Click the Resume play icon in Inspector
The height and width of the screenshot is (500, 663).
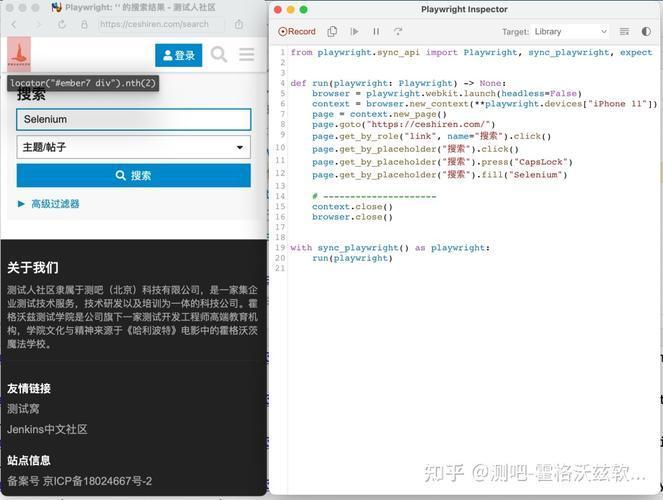(x=354, y=32)
